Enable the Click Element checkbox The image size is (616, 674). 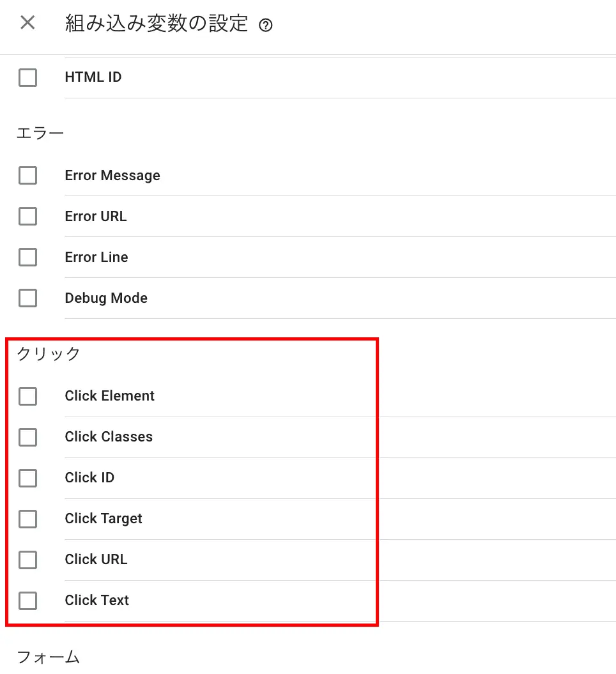coord(27,396)
